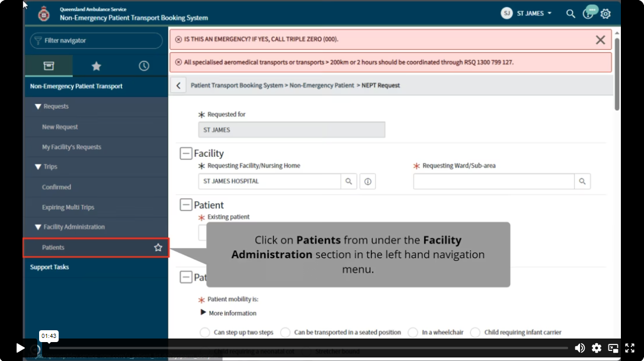The width and height of the screenshot is (644, 361).
Task: Select In a wheelchair option
Action: (413, 332)
